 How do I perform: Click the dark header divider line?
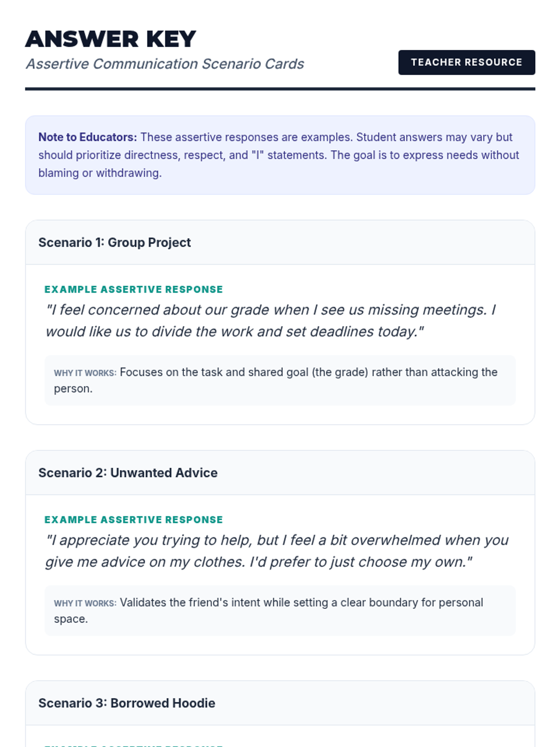coord(280,89)
